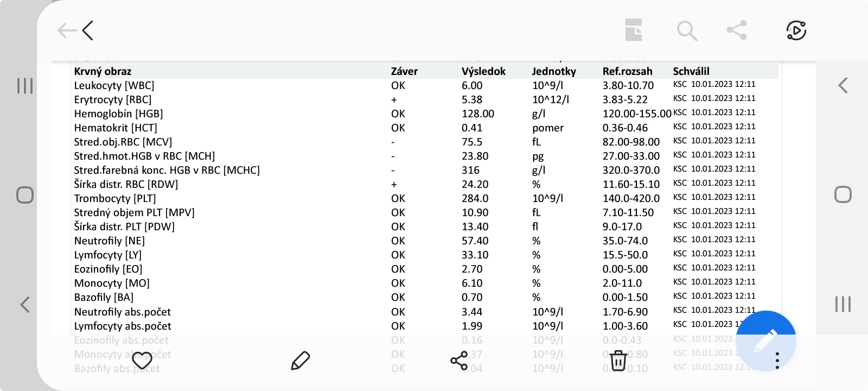Tap the outlined pencil in bottom toolbar
The height and width of the screenshot is (391, 868).
tap(300, 361)
